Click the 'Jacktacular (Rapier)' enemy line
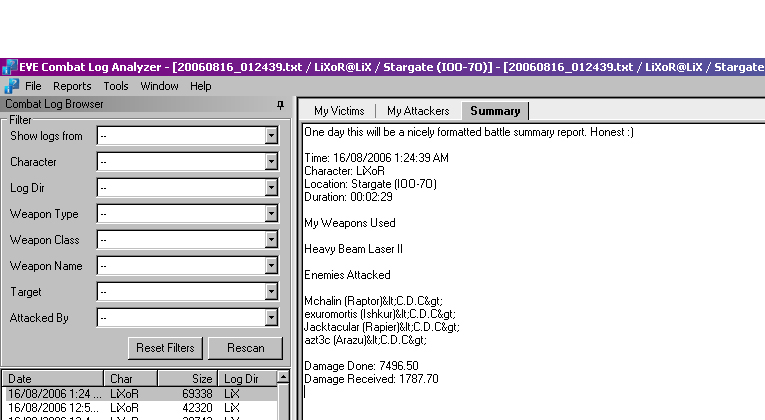765x420 pixels. (382, 327)
